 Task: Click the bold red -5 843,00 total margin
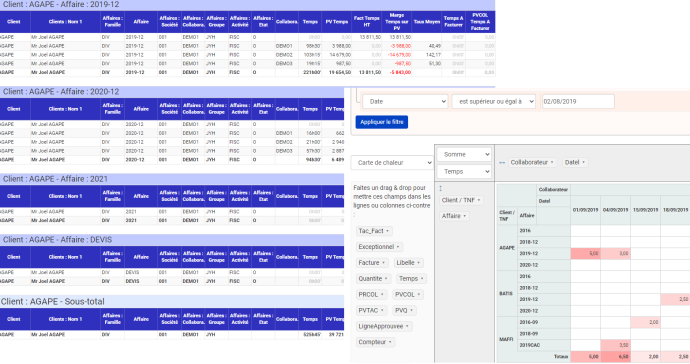(400, 72)
